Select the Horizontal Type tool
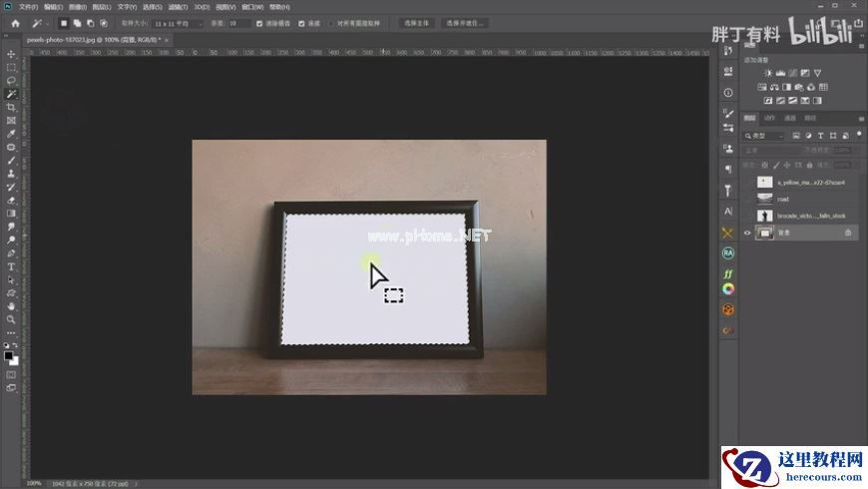868x489 pixels. click(11, 266)
